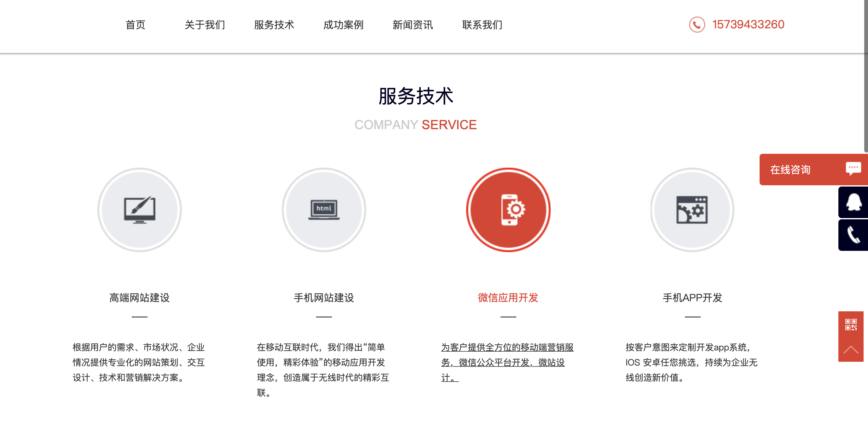
Task: Select 服务技术 in navigation bar
Action: click(x=274, y=25)
